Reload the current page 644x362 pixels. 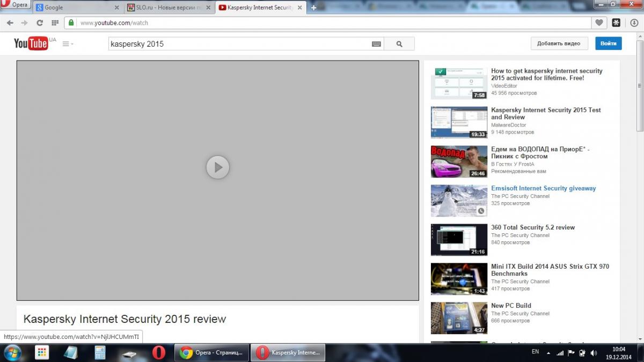[x=39, y=23]
